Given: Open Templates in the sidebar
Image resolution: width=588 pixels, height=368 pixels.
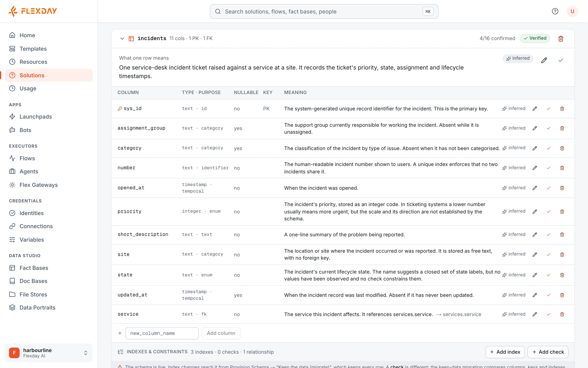Looking at the screenshot, I should pos(49,49).
